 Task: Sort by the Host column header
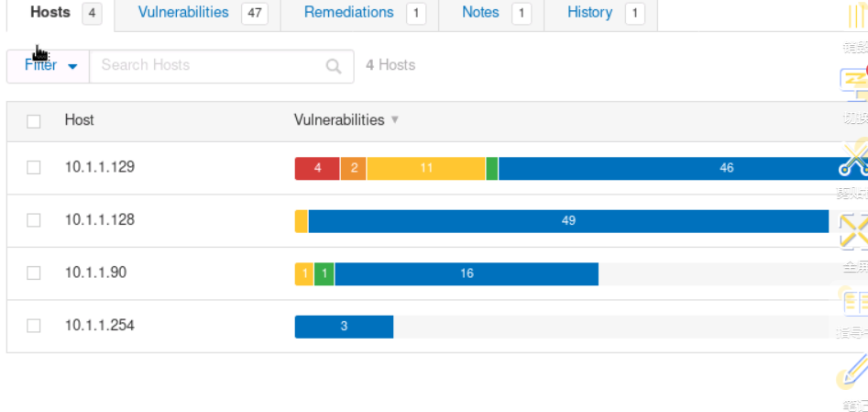click(80, 120)
